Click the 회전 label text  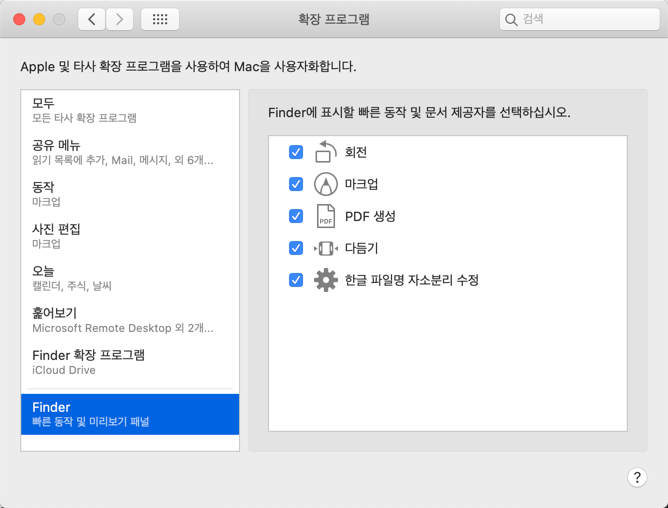coord(356,152)
